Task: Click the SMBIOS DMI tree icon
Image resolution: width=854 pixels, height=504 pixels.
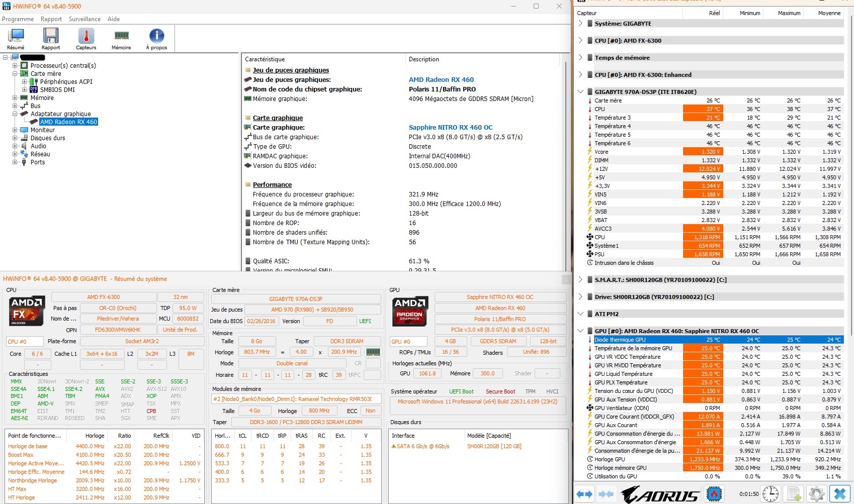Action: 34,90
